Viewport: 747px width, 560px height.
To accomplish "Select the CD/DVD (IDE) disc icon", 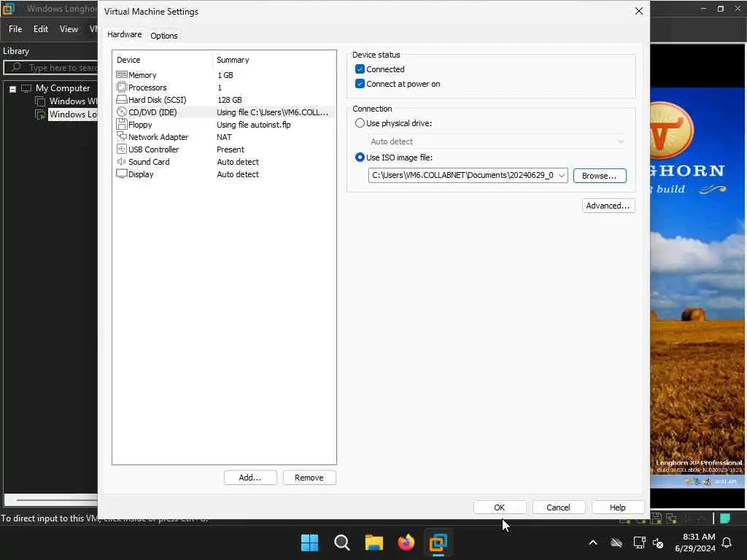I will click(122, 112).
